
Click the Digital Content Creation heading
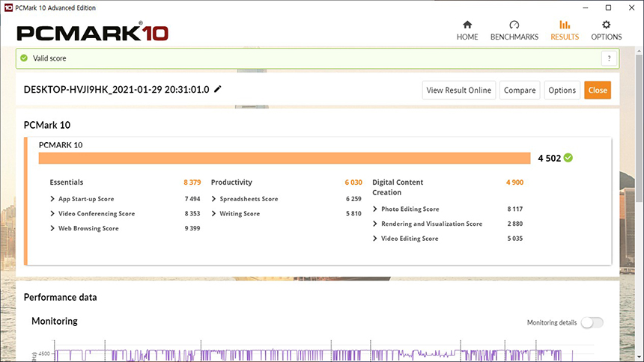398,187
